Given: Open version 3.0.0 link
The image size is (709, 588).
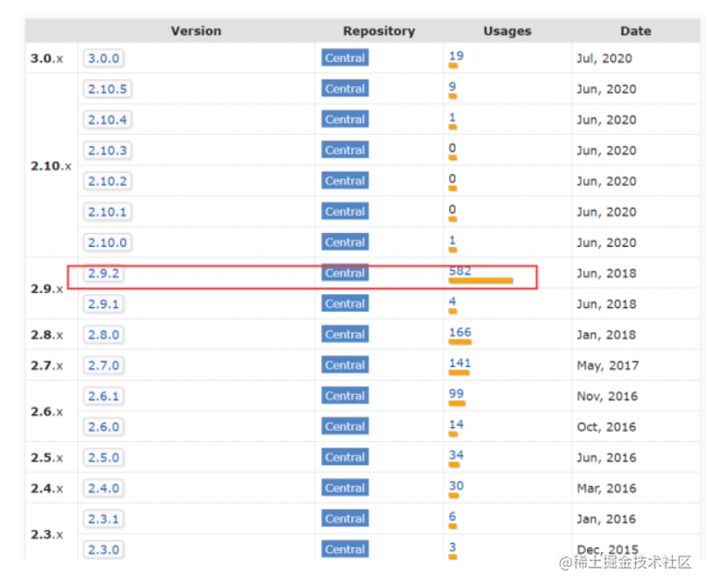Looking at the screenshot, I should pyautogui.click(x=104, y=58).
